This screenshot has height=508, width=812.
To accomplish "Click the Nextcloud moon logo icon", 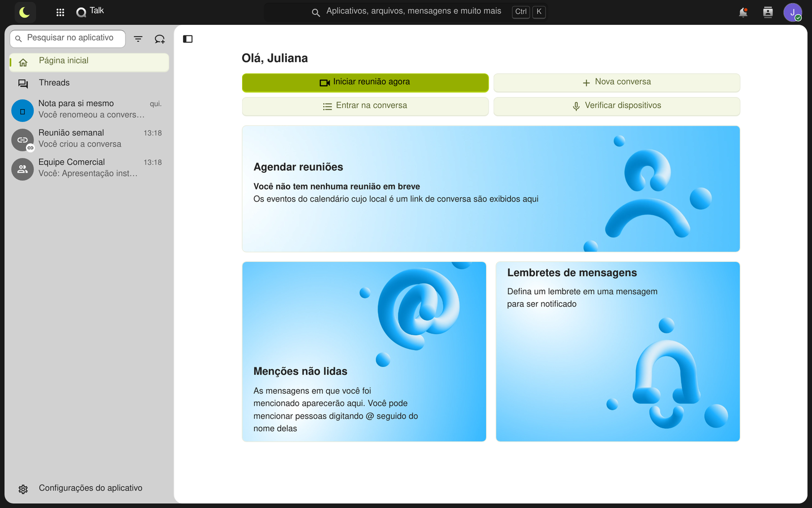I will [25, 12].
